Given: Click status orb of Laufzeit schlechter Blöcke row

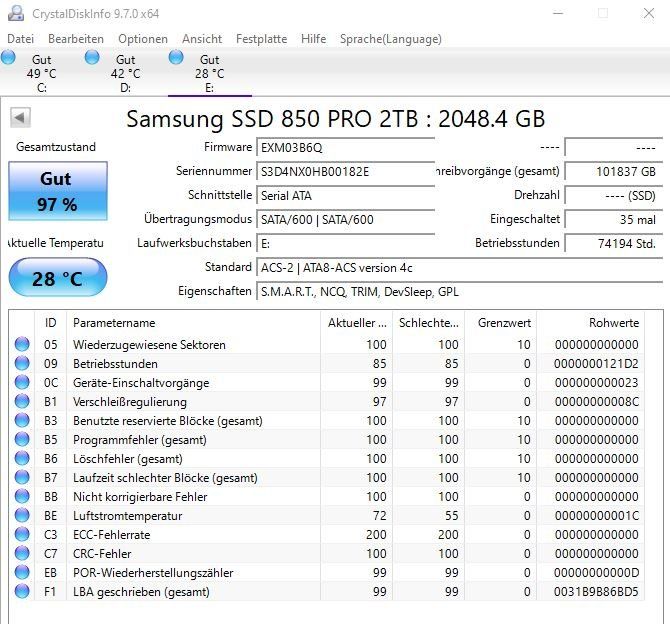Looking at the screenshot, I should coord(22,477).
